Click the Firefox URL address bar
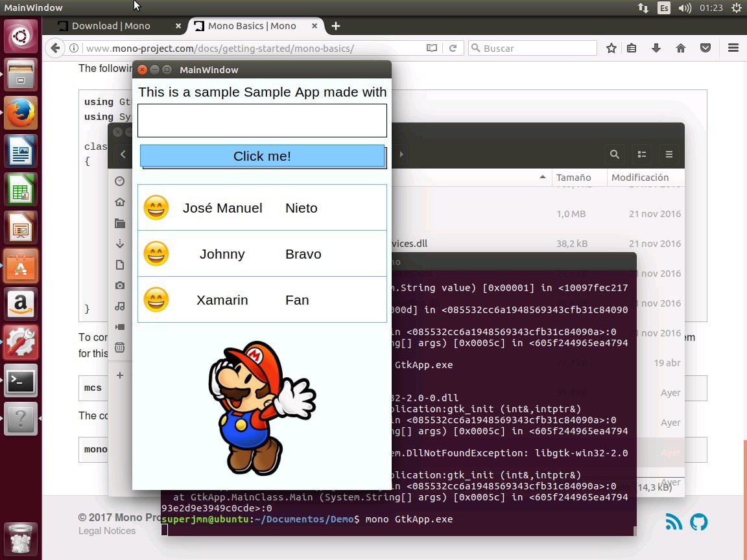This screenshot has height=560, width=747. tap(252, 48)
